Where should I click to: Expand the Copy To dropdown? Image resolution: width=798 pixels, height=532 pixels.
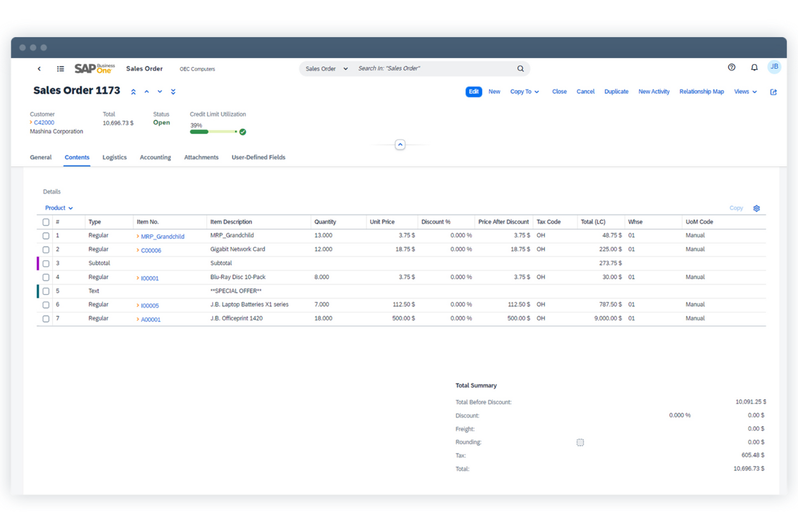coord(525,92)
